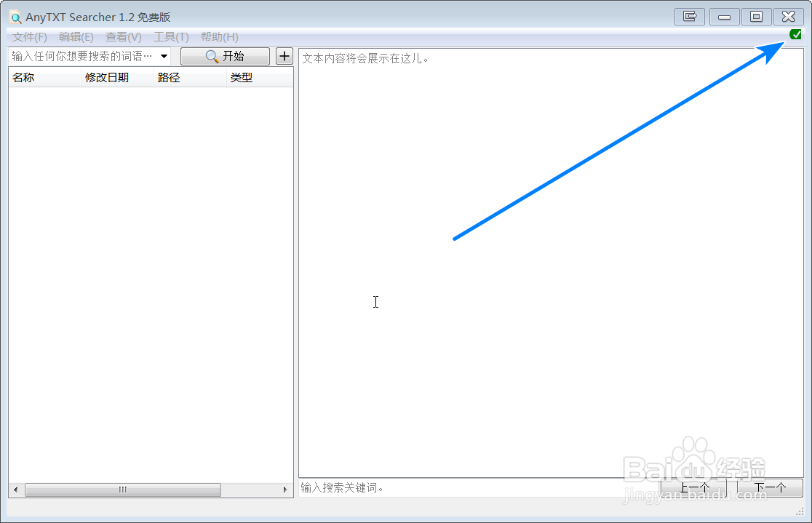Click the plus button next to 开始
The image size is (812, 523).
tap(284, 56)
